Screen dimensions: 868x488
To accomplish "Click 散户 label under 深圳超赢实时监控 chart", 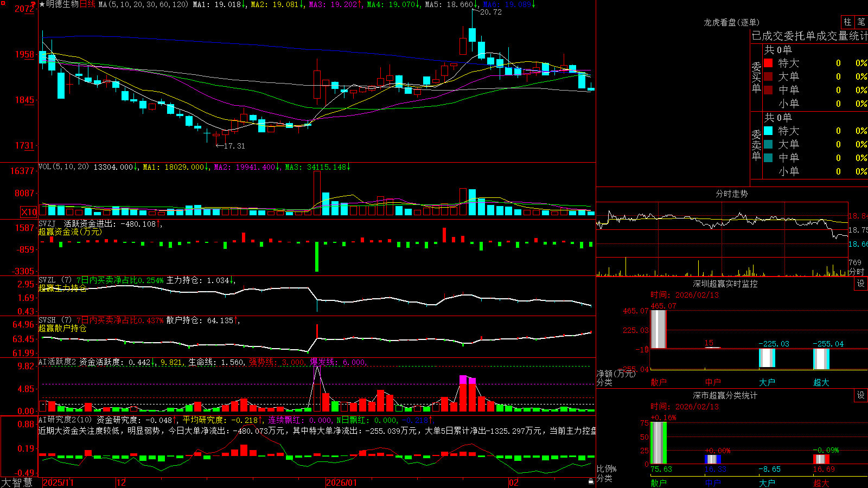I will tap(659, 382).
